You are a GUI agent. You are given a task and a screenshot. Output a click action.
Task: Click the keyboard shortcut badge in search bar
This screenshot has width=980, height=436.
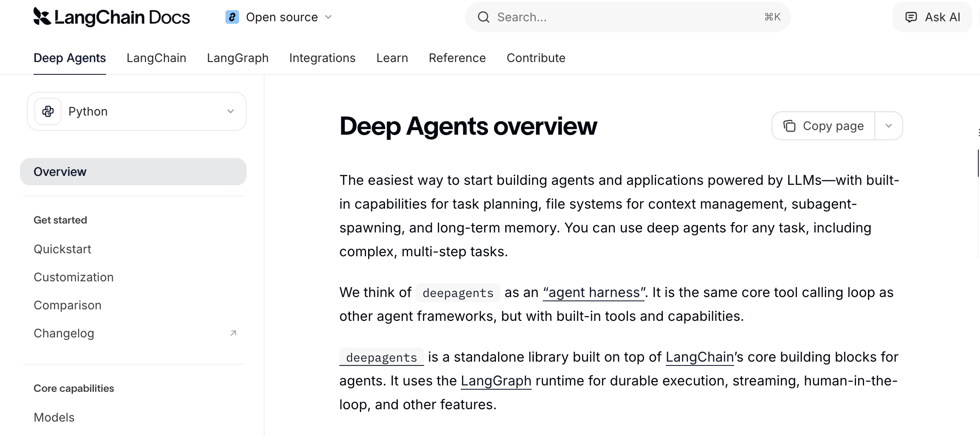click(x=772, y=17)
